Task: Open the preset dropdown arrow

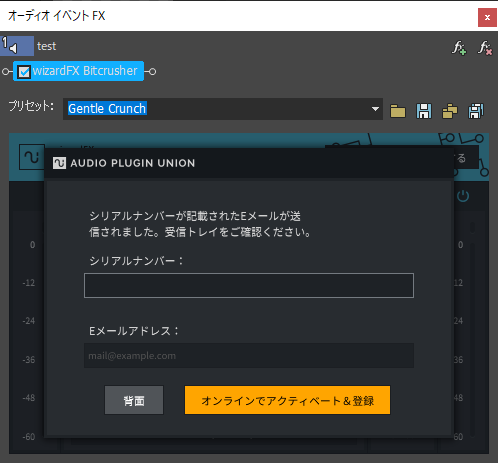Action: point(375,109)
